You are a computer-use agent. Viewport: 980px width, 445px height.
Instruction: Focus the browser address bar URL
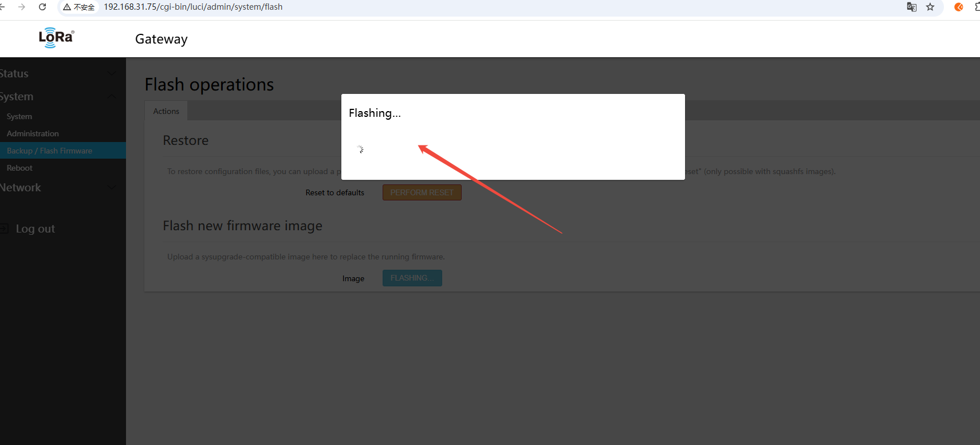click(x=193, y=7)
